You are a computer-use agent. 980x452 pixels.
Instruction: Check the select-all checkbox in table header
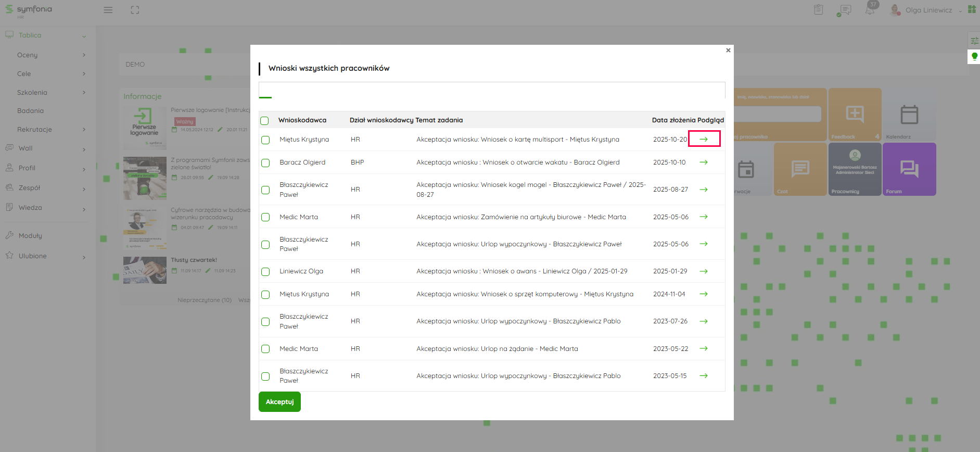pos(265,121)
